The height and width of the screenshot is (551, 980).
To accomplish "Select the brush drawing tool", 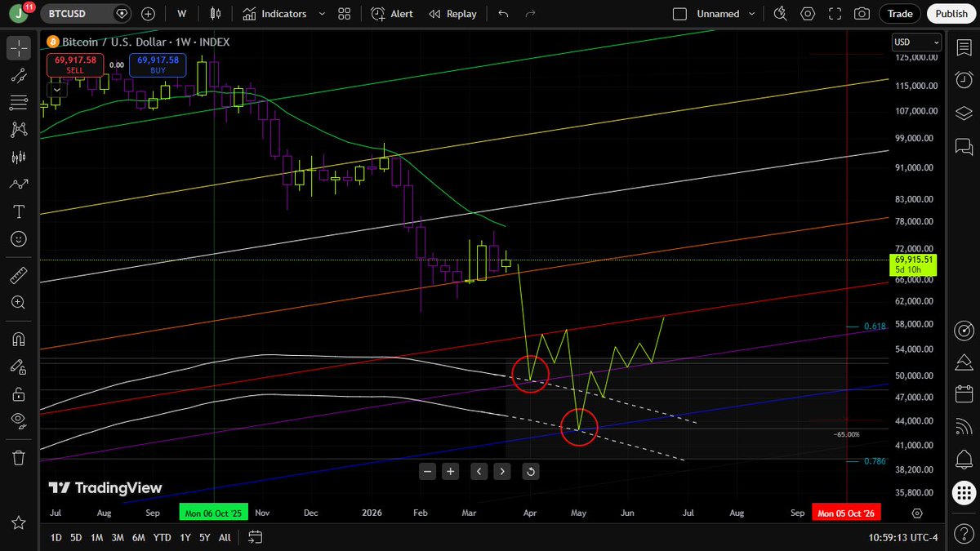I will (19, 184).
